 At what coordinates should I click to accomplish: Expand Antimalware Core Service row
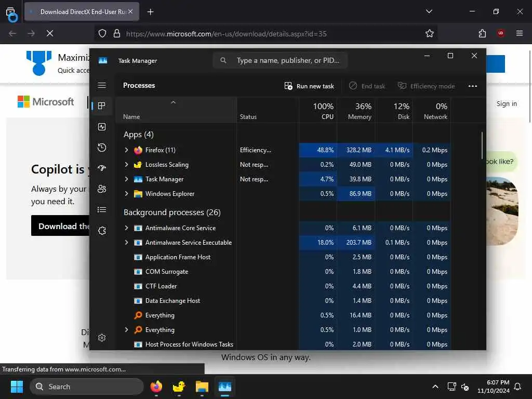126,228
